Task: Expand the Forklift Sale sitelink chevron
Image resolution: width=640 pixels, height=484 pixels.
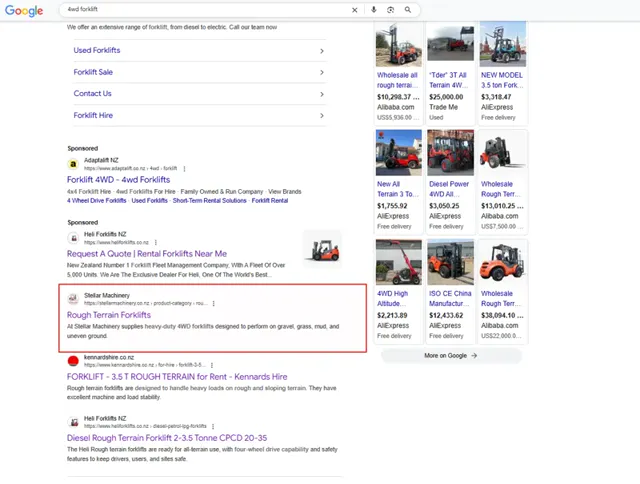Action: coord(322,72)
